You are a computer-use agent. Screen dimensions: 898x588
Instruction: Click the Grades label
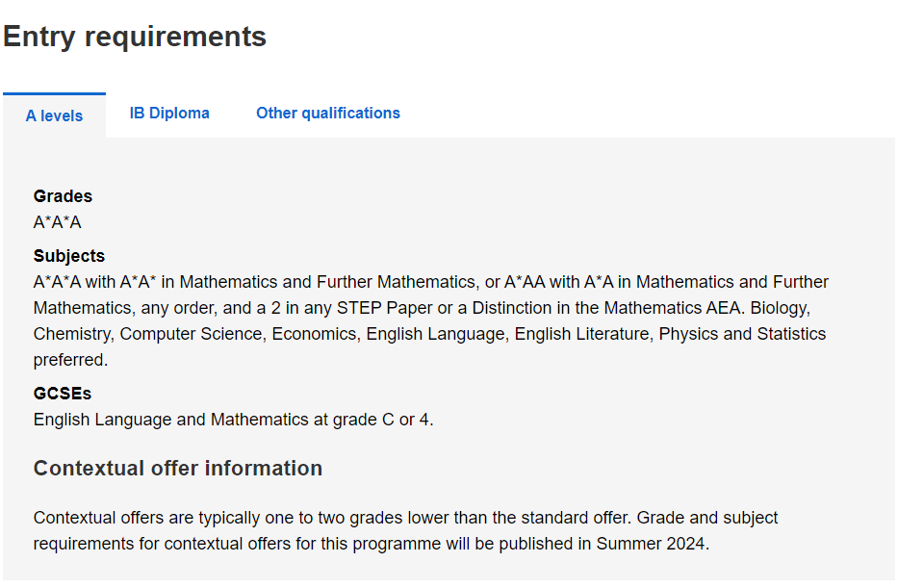[63, 195]
